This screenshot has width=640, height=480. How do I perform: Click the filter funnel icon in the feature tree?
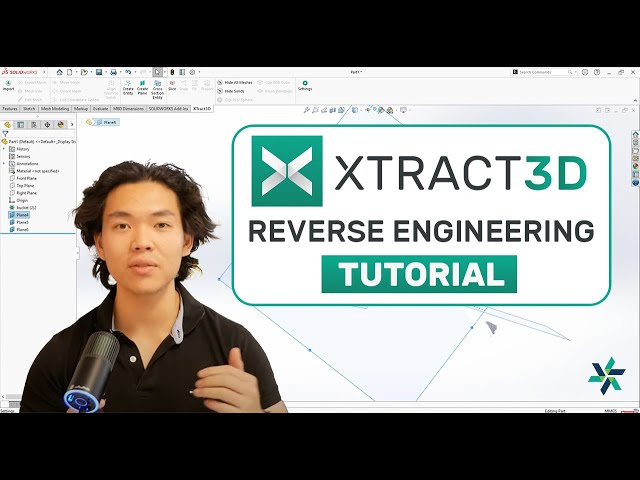coord(5,133)
